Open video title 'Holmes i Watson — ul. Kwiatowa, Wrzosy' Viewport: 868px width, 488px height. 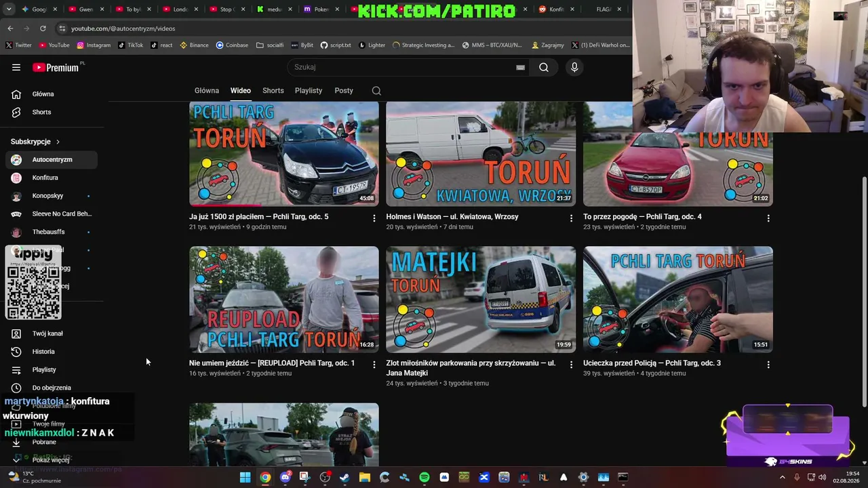452,217
